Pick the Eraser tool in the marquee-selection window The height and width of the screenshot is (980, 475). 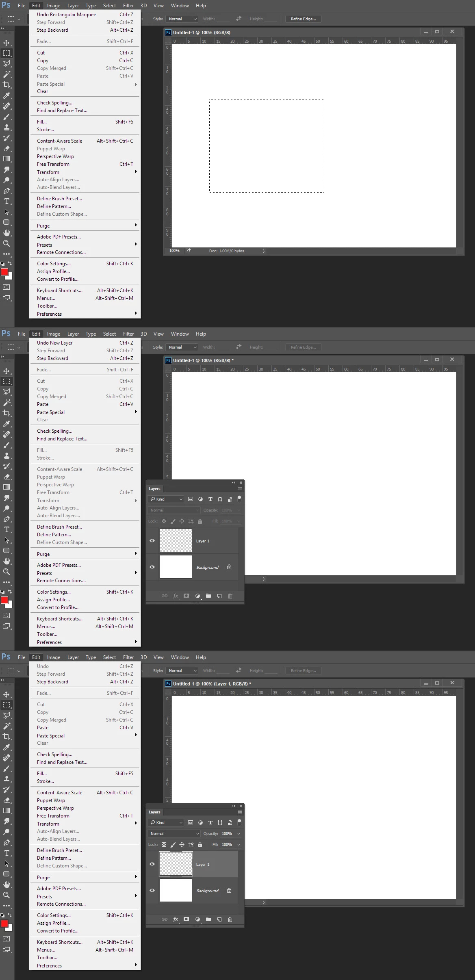7,148
